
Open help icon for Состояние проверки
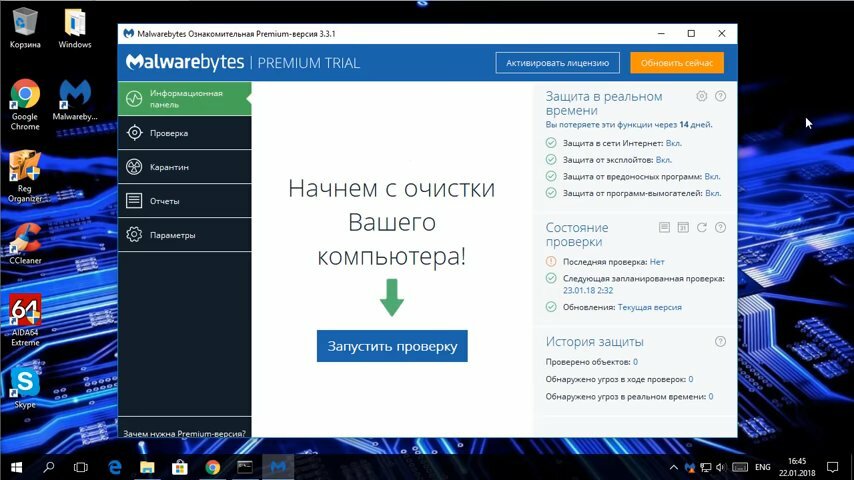click(720, 227)
